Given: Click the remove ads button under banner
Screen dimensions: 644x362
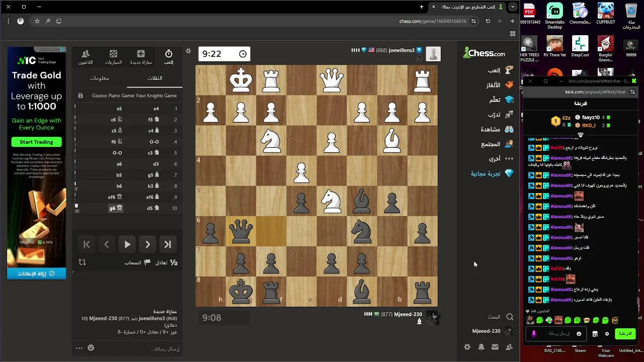Looking at the screenshot, I should [36, 274].
